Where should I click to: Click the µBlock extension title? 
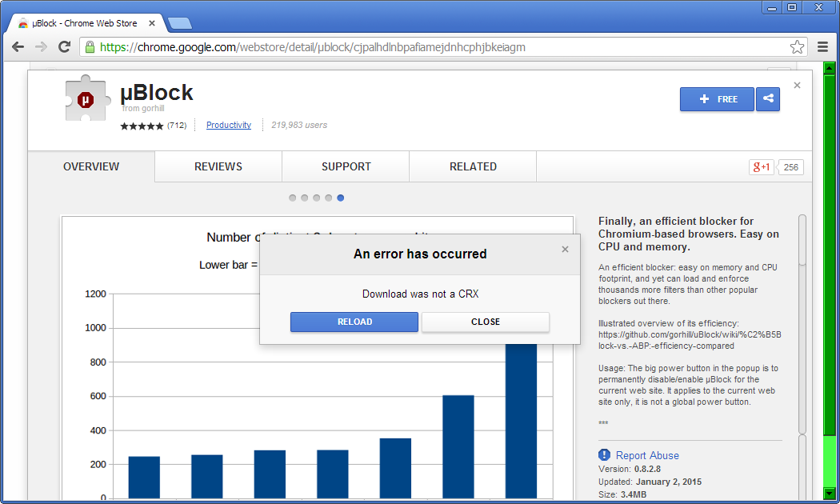tap(157, 93)
